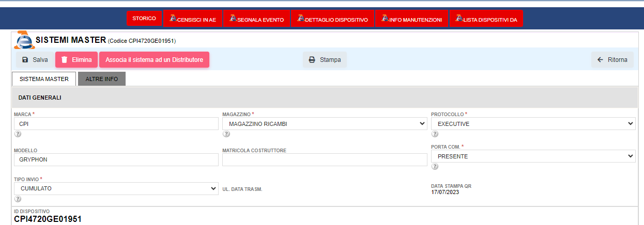
Task: Print using the Stampa button
Action: (325, 60)
